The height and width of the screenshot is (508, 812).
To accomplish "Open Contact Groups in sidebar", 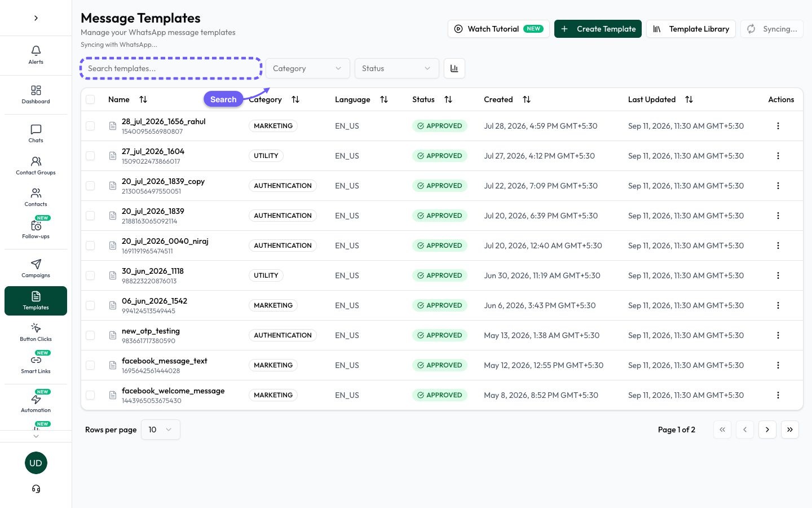I will 36,165.
